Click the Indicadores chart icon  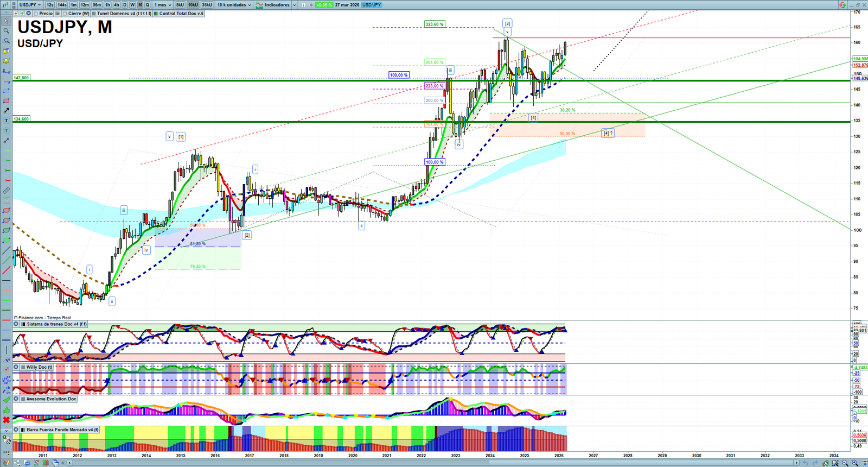pos(259,5)
